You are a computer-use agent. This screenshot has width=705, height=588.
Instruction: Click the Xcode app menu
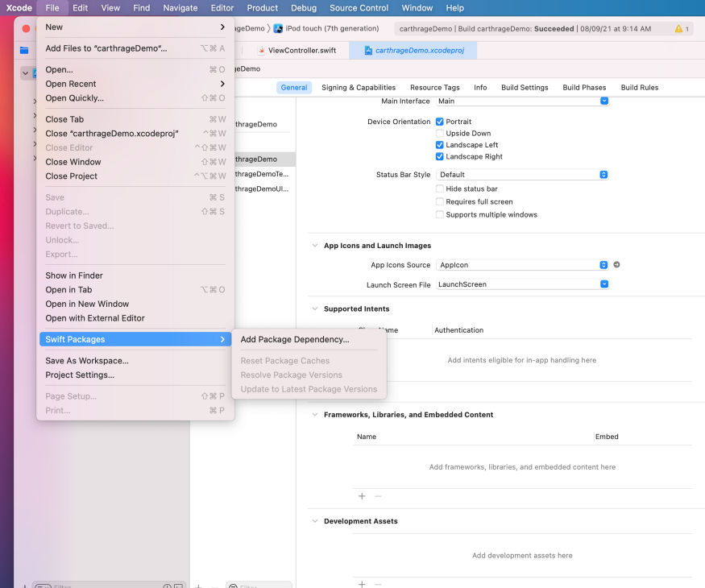19,8
